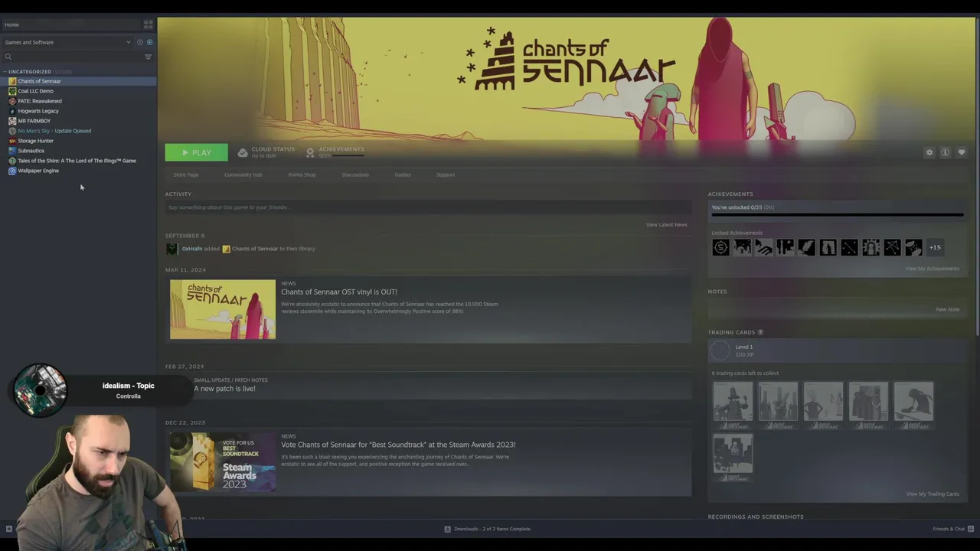Create a New Note
Image resolution: width=980 pixels, height=551 pixels.
tap(947, 309)
